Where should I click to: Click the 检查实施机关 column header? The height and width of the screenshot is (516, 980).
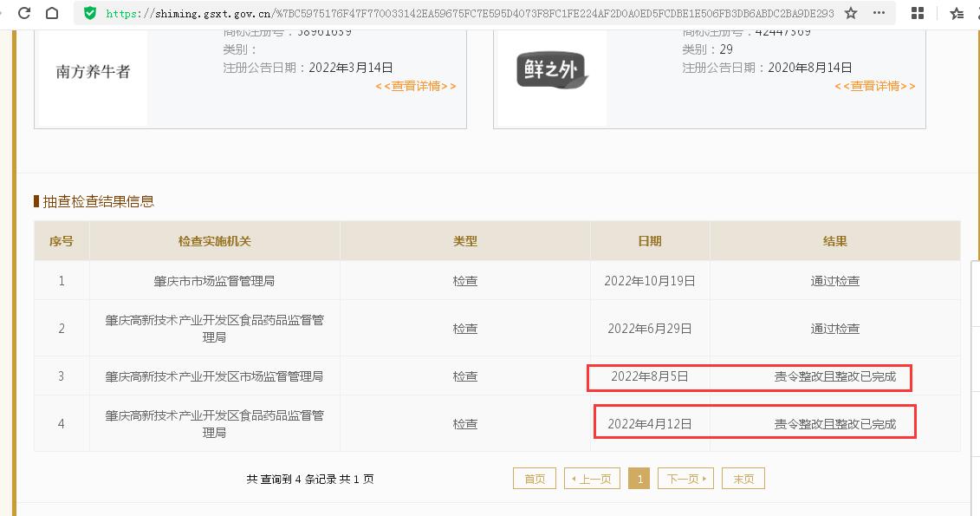[x=214, y=241]
